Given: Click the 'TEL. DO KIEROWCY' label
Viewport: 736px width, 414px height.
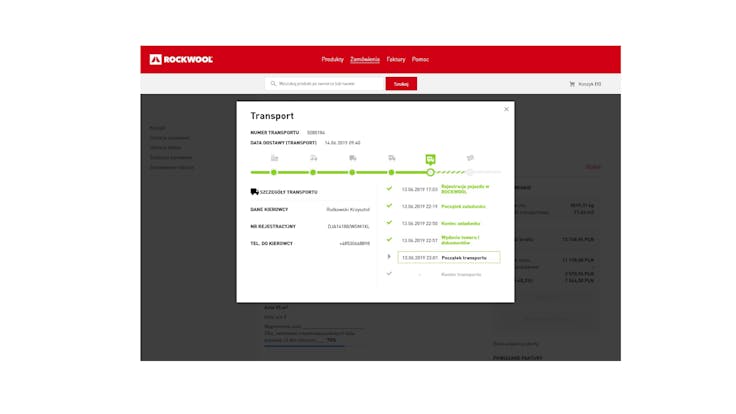Looking at the screenshot, I should (271, 244).
